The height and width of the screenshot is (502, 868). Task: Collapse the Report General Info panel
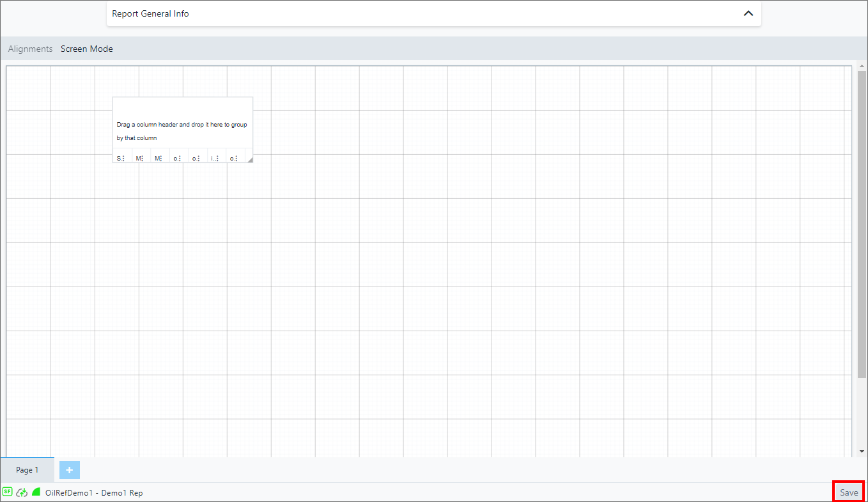pyautogui.click(x=748, y=13)
